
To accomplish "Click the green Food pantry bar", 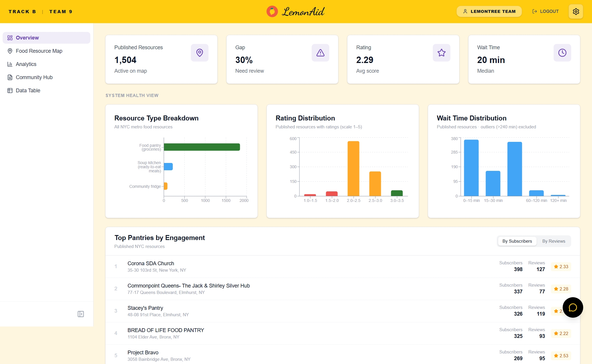I will 202,147.
